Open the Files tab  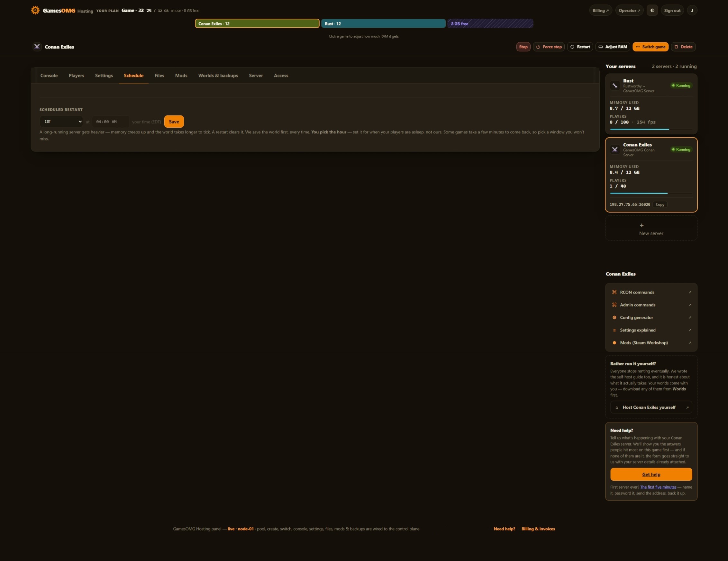click(x=159, y=76)
